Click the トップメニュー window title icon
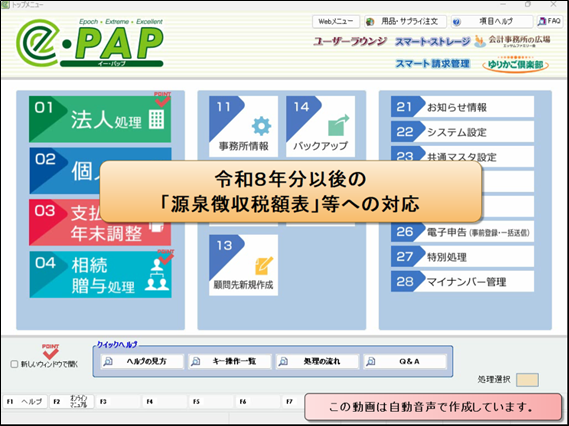The height and width of the screenshot is (426, 569). click(5, 5)
